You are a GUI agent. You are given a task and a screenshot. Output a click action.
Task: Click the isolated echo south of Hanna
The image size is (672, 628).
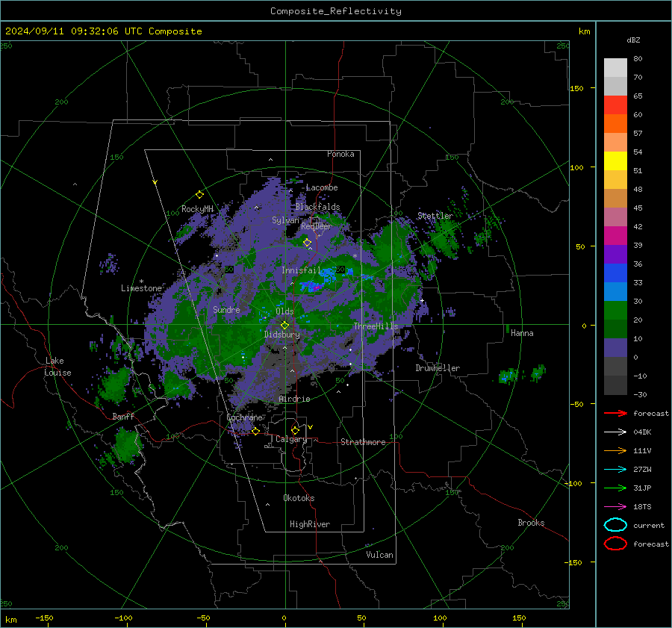[508, 376]
